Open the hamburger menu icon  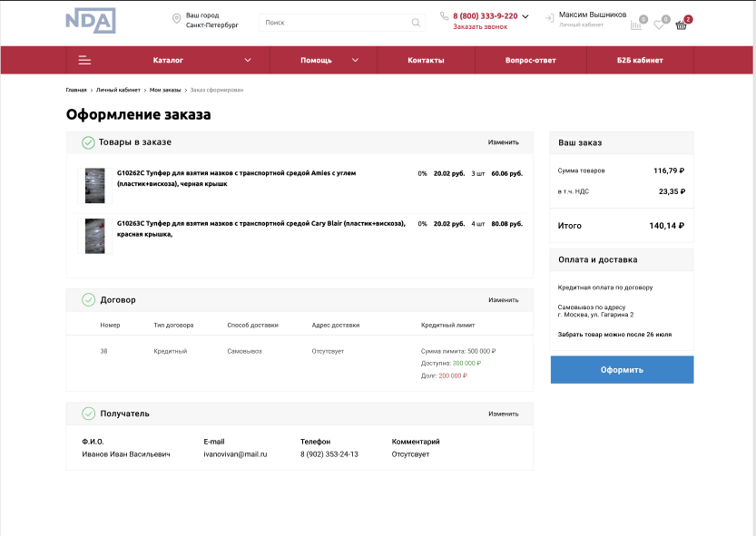[84, 61]
